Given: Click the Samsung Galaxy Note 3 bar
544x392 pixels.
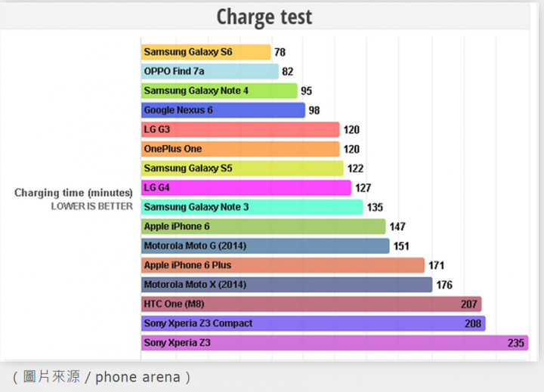Looking at the screenshot, I should (252, 207).
